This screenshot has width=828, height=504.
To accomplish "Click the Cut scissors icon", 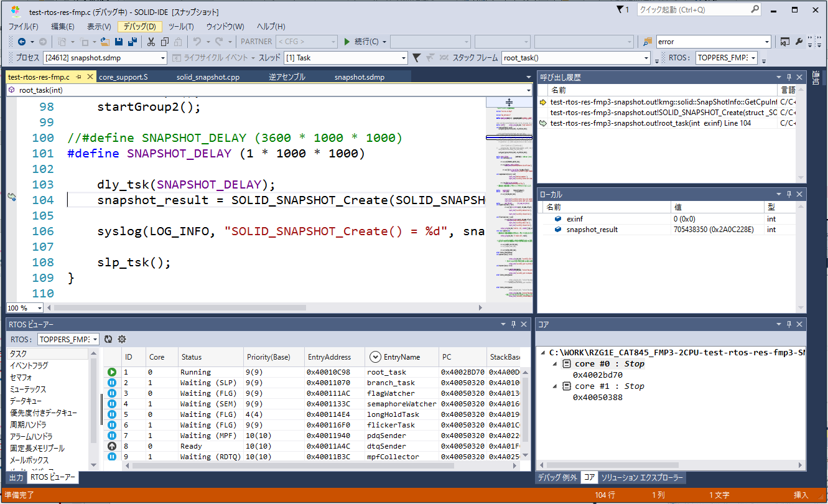I will pyautogui.click(x=151, y=42).
